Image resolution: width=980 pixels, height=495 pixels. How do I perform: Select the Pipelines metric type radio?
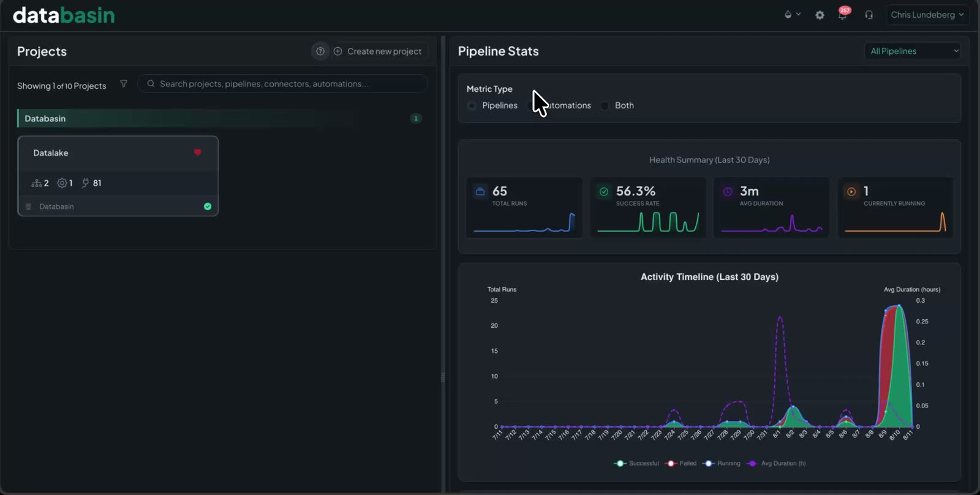[x=472, y=105]
